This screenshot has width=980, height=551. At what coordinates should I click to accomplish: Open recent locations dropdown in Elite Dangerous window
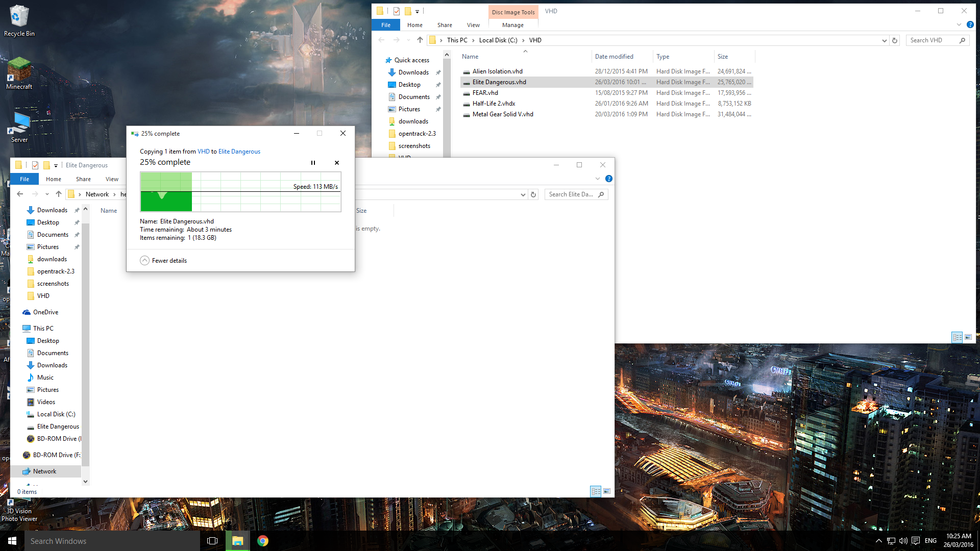47,194
